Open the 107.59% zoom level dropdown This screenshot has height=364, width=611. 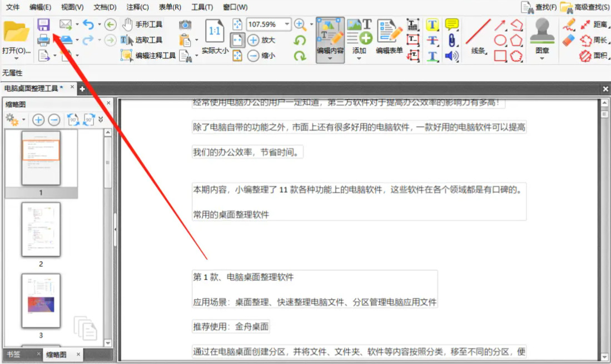coord(287,24)
